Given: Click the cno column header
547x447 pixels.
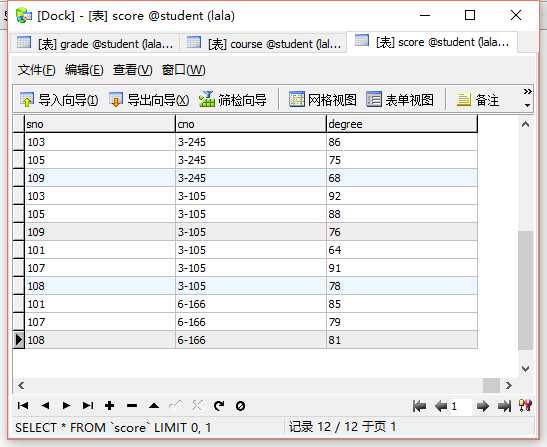Looking at the screenshot, I should pyautogui.click(x=250, y=124).
